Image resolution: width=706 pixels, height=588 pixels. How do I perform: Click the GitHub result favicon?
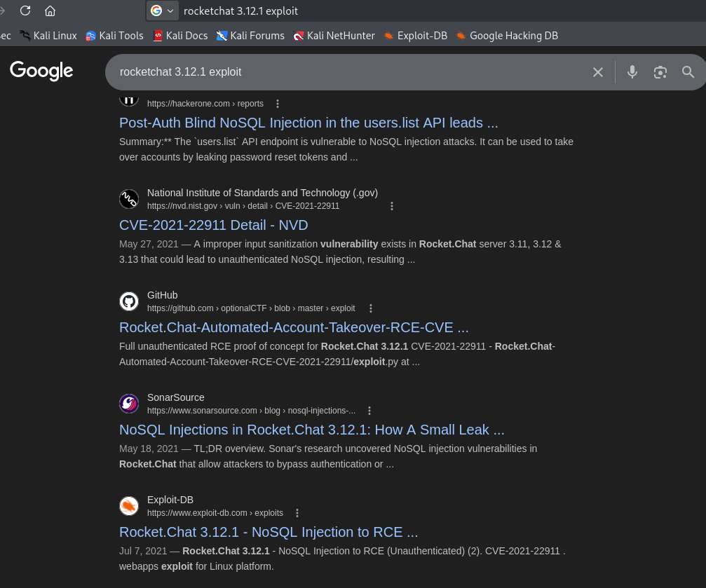[129, 301]
